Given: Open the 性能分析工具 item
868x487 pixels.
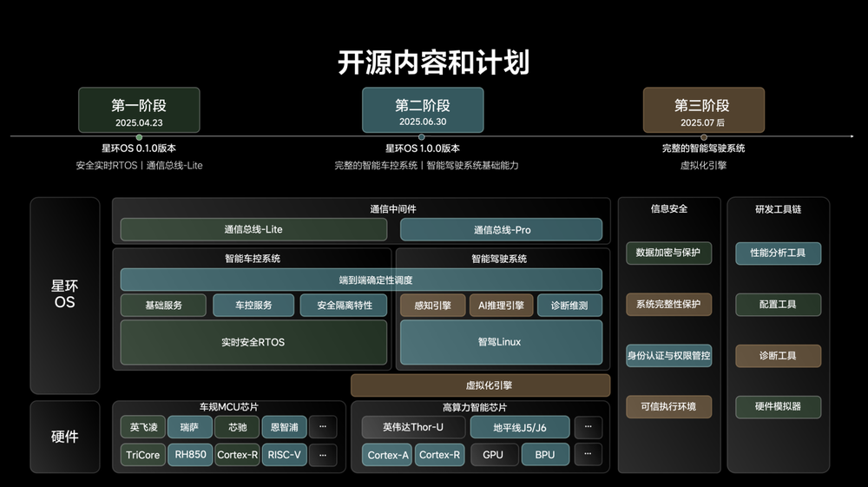Looking at the screenshot, I should coord(778,253).
